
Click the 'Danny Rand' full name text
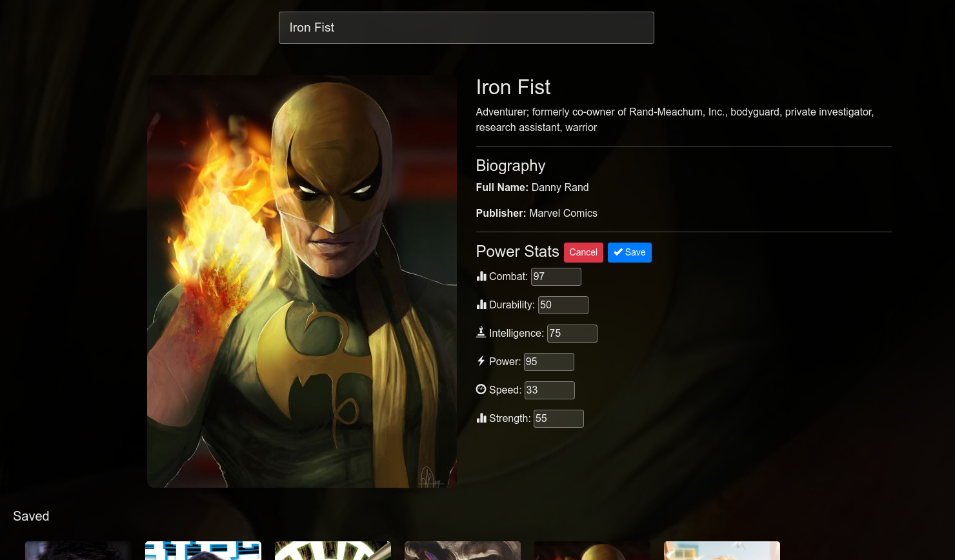(560, 187)
